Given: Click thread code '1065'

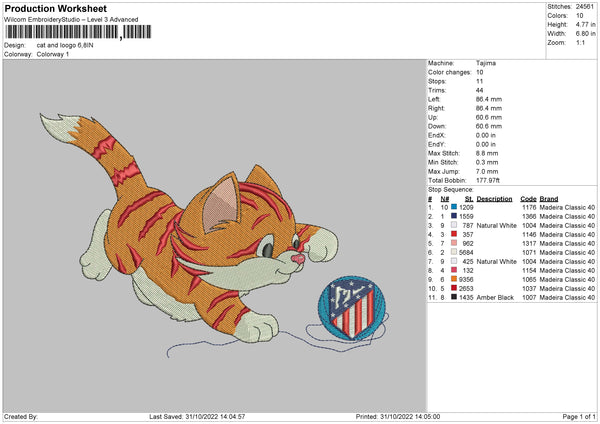Looking at the screenshot, I should [x=529, y=279].
